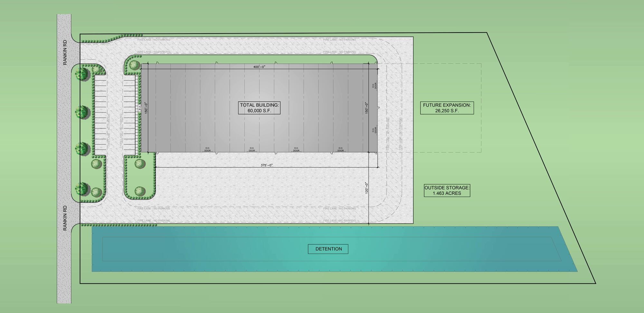Select the rightmost bottom O.H. Door label
644x313 pixels.
(x=340, y=149)
